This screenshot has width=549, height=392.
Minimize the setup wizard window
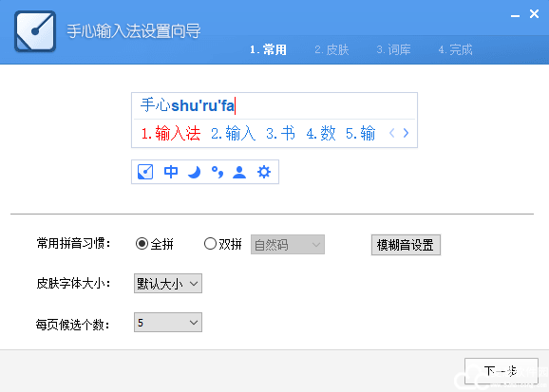coord(515,15)
